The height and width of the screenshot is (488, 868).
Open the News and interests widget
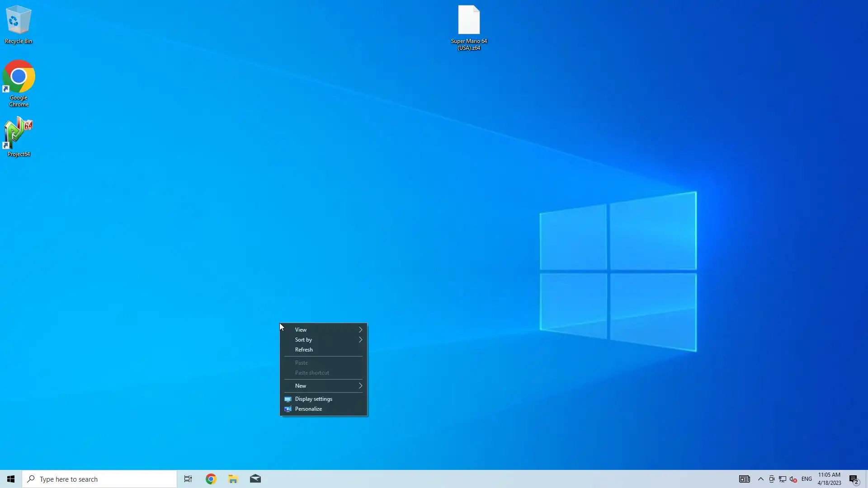pos(745,479)
